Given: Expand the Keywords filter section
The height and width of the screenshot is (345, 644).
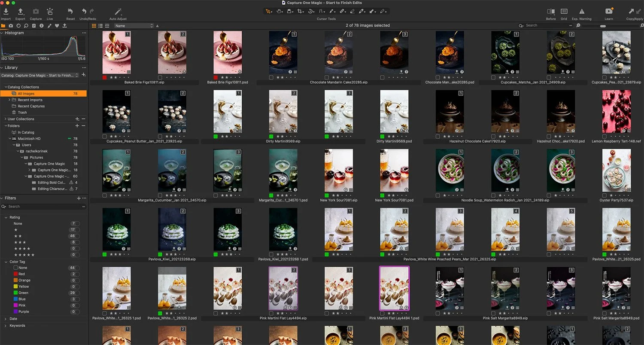Looking at the screenshot, I should click(x=5, y=326).
